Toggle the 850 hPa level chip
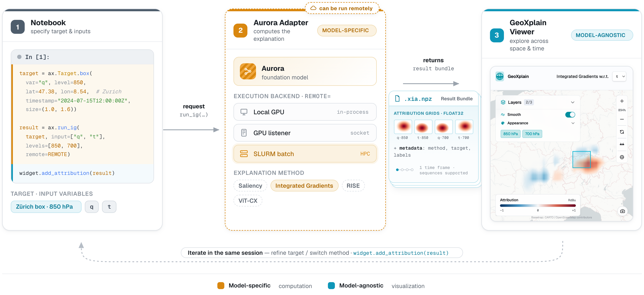Screen dimensions: 644x295 tap(510, 134)
